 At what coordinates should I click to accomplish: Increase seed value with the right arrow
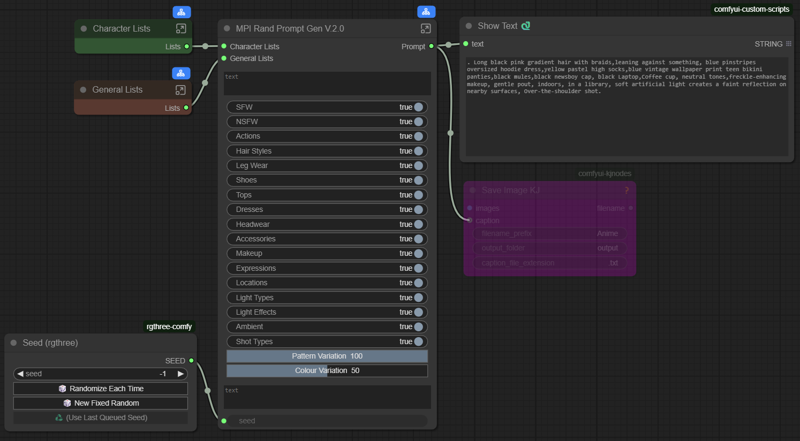(x=181, y=374)
